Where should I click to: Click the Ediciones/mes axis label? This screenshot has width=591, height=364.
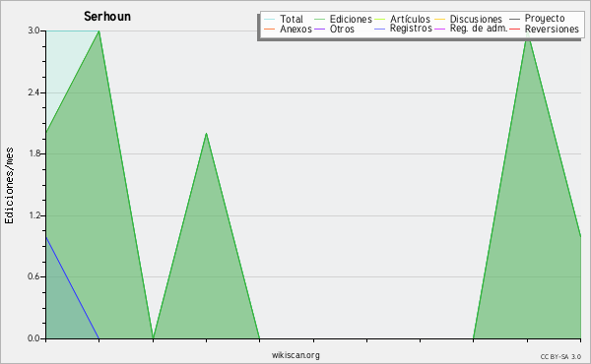click(9, 186)
